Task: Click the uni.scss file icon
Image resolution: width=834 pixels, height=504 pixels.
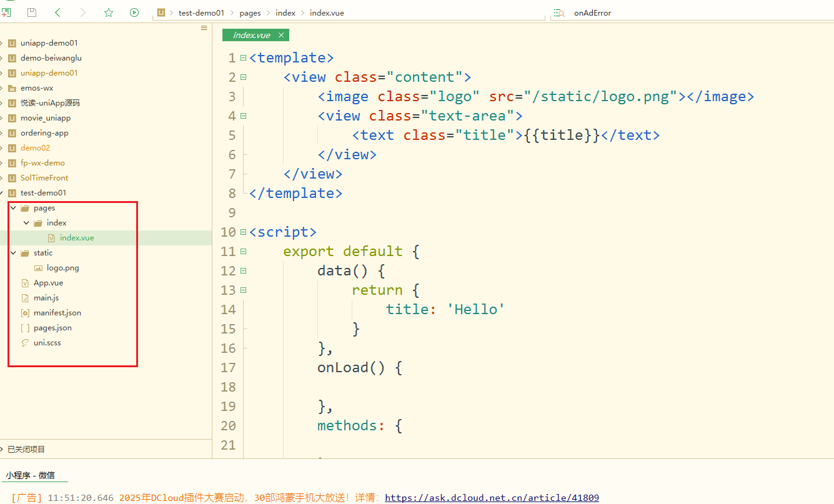Action: point(25,343)
